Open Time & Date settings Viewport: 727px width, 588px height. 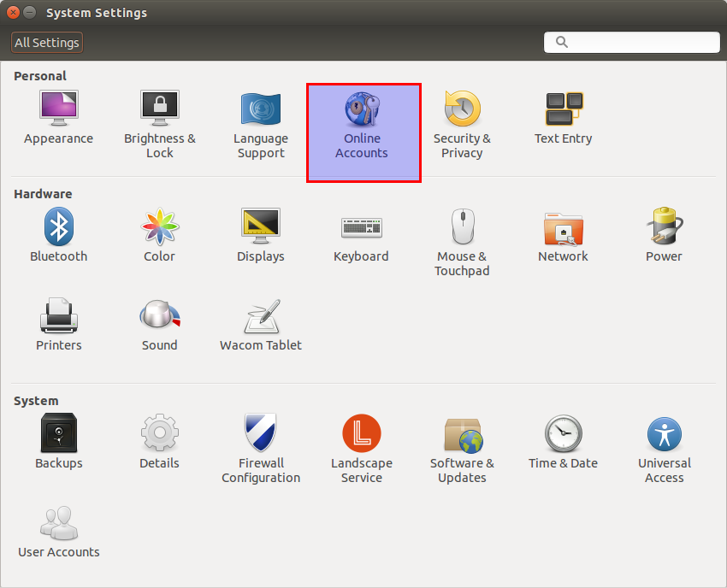[x=564, y=442]
